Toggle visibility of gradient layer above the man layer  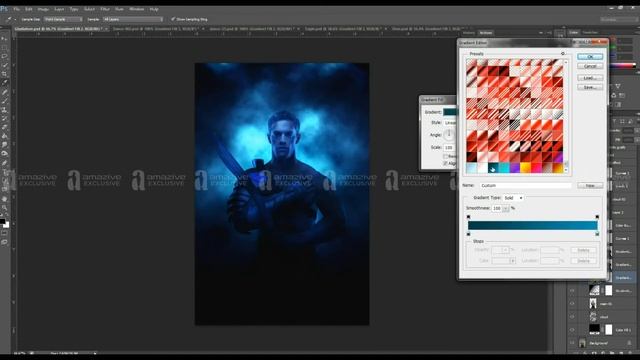click(x=572, y=291)
